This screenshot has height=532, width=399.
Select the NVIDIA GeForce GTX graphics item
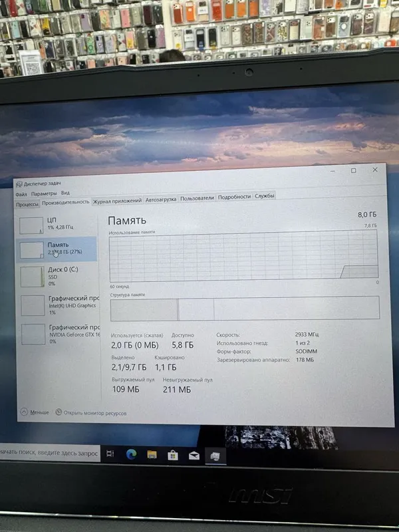coord(59,334)
